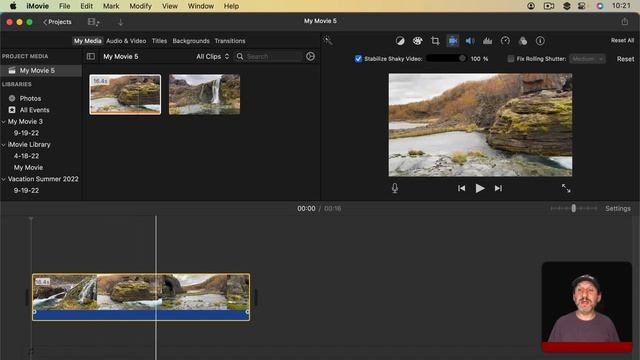
Task: Collapse the My Movie 3 library
Action: (4, 122)
